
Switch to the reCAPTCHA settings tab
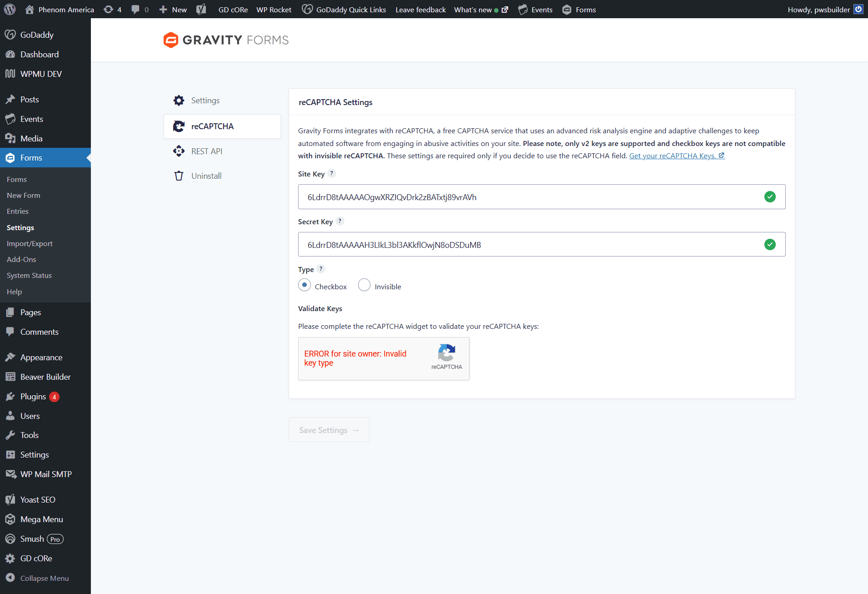(222, 126)
